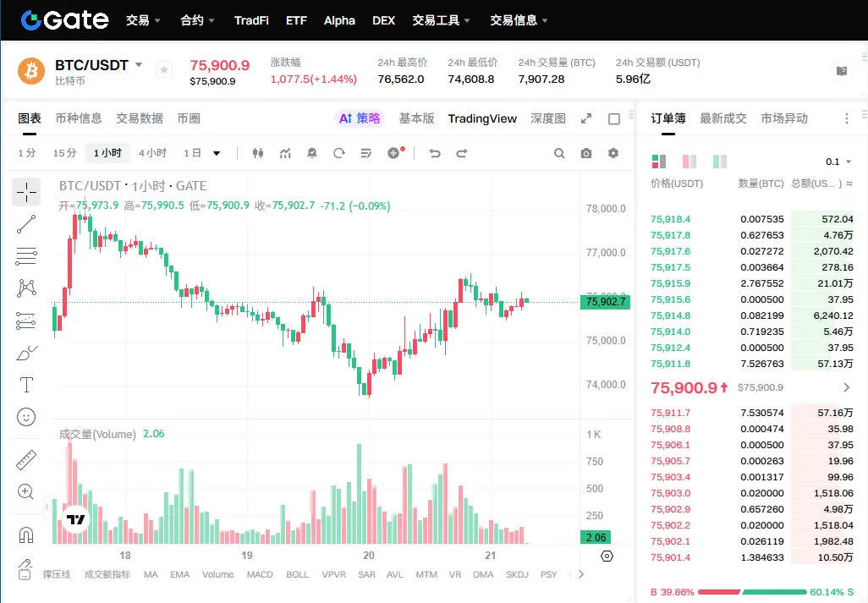Image resolution: width=868 pixels, height=603 pixels.
Task: Select the text annotation tool
Action: 26,385
